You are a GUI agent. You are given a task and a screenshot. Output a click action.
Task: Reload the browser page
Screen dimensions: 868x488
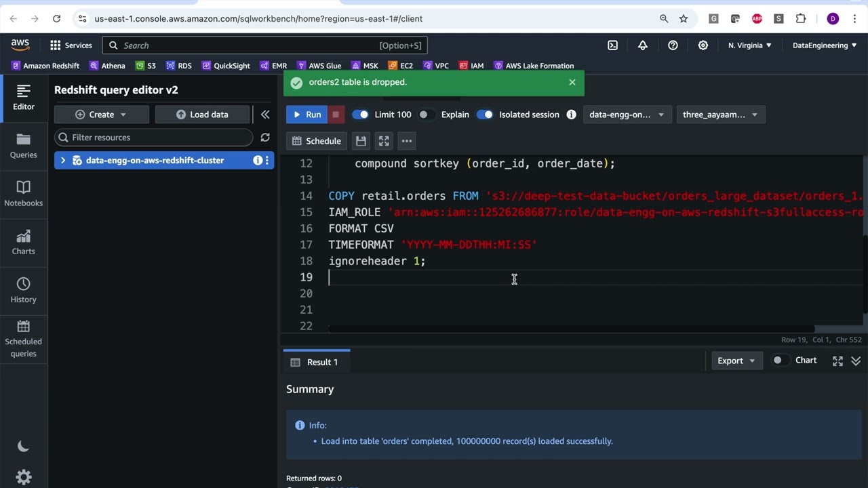coord(57,19)
